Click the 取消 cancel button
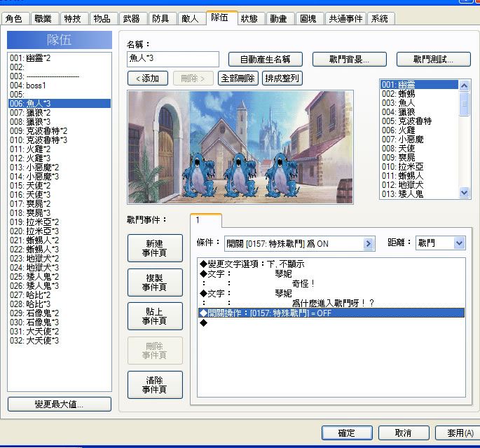Image resolution: width=480 pixels, height=448 pixels. pyautogui.click(x=404, y=433)
